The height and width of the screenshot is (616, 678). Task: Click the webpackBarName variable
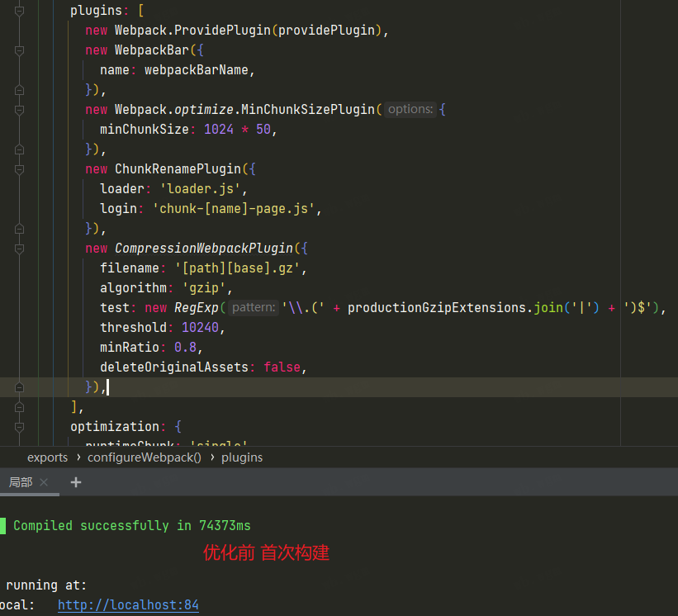point(197,70)
